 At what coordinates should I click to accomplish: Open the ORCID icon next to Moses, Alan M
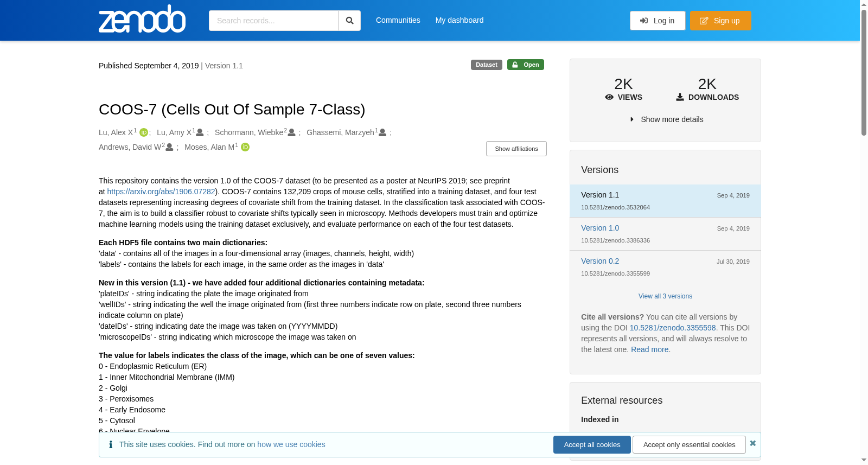[x=245, y=147]
